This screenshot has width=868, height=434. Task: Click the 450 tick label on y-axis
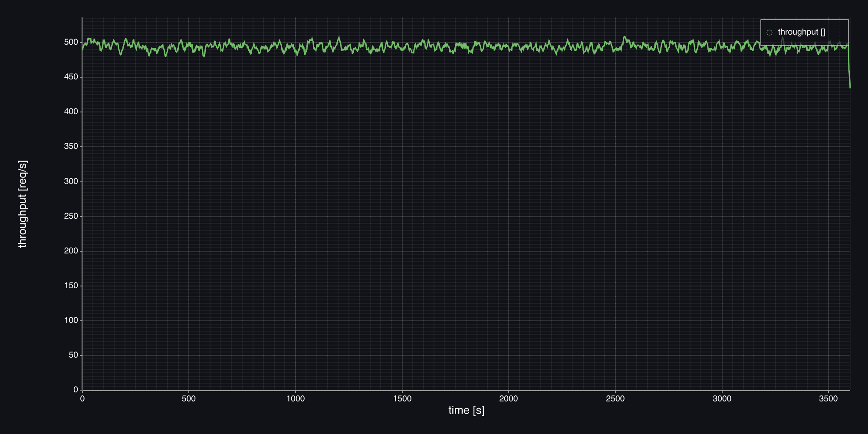(x=71, y=77)
